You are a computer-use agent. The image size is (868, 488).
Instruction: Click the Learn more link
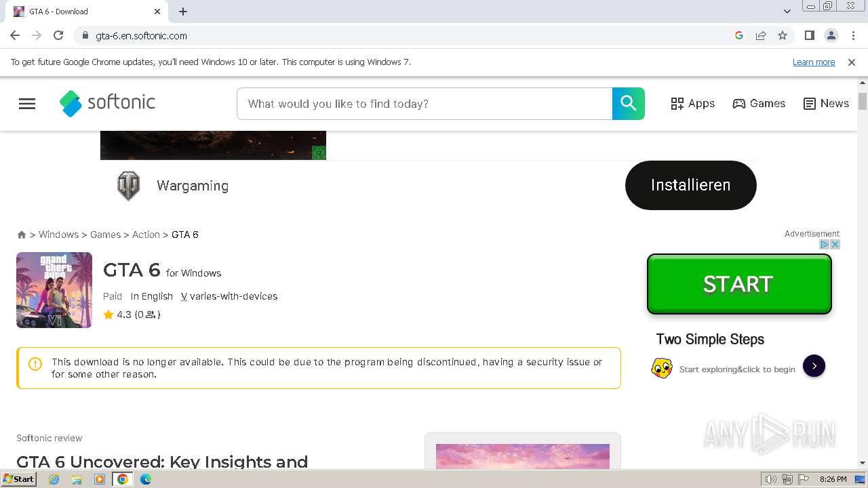click(814, 62)
